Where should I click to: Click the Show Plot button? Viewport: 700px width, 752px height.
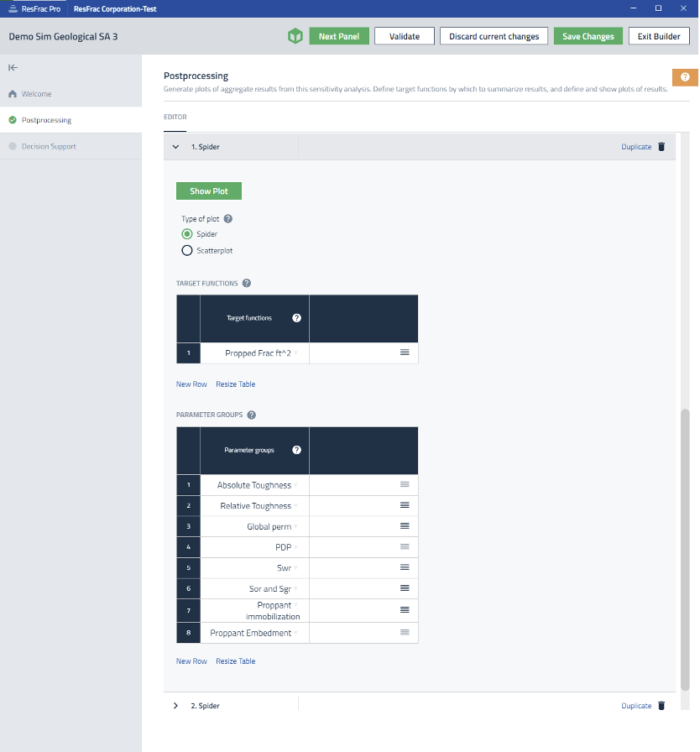pos(208,191)
